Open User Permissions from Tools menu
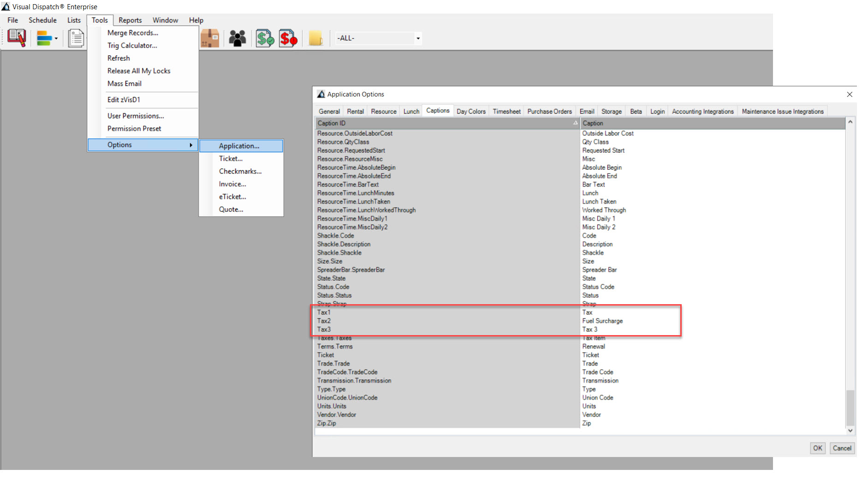Screen dimensions: 868x481 tap(143, 116)
